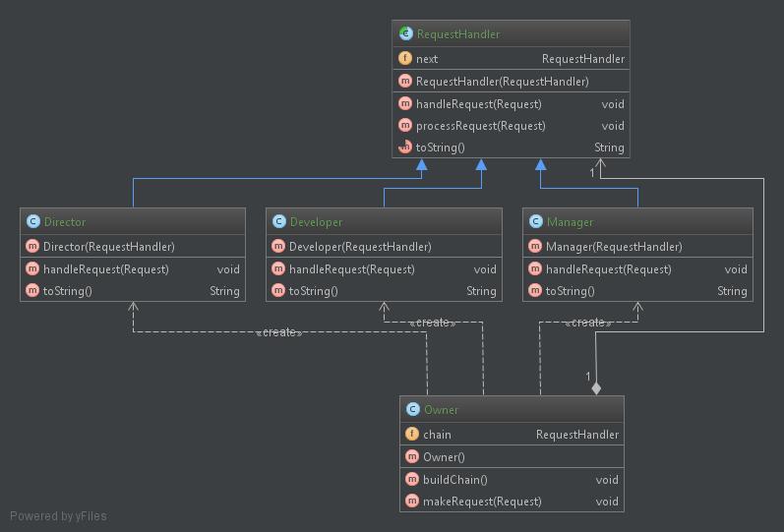Select the Developer class title
This screenshot has width=784, height=532.
[x=316, y=221]
